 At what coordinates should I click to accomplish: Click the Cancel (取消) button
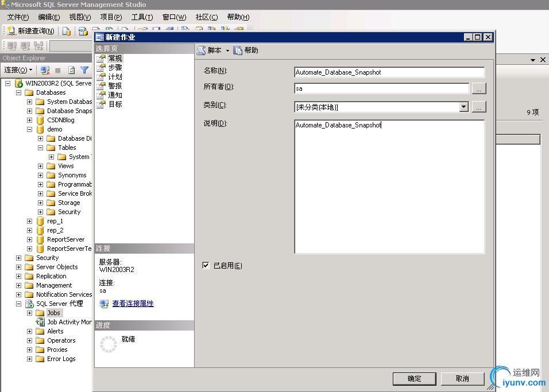pyautogui.click(x=462, y=378)
